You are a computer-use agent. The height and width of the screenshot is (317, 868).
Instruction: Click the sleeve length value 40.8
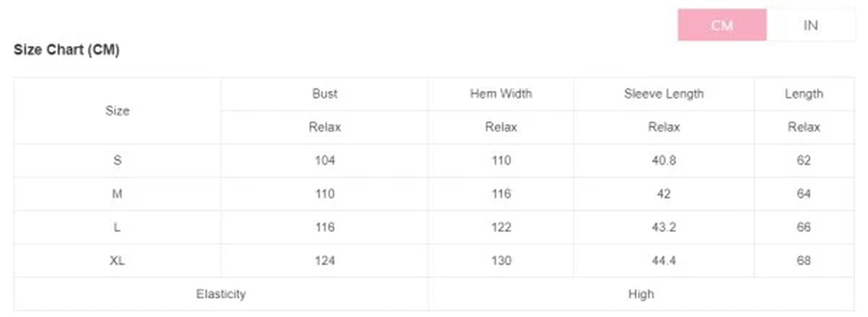664,160
